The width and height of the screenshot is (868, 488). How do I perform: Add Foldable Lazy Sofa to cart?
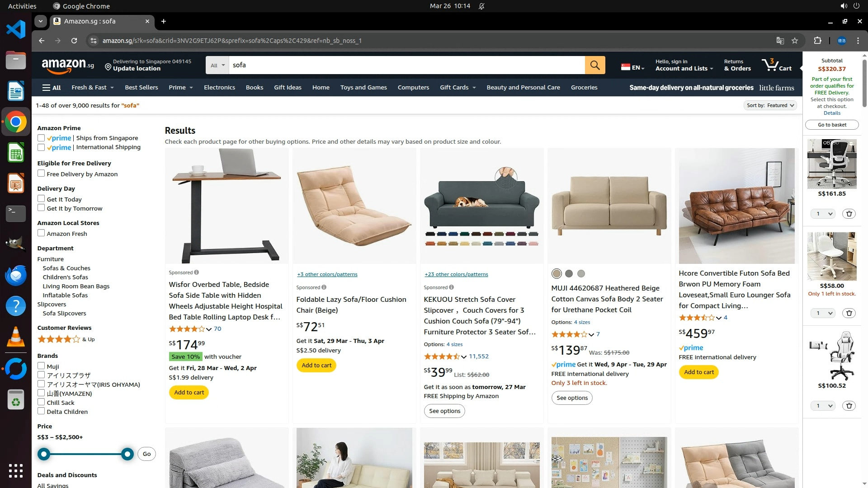click(x=316, y=365)
